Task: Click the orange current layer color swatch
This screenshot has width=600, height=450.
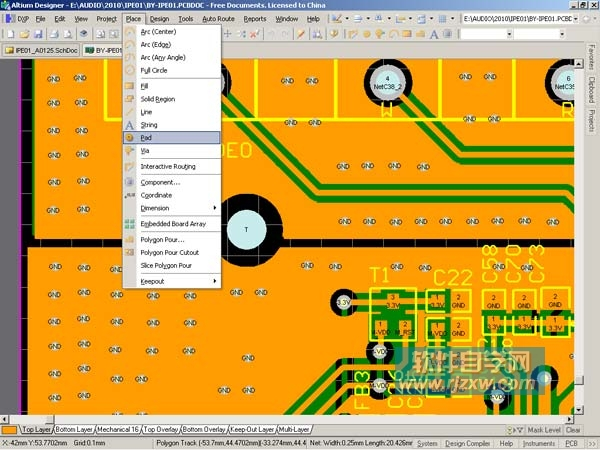Action: (10, 430)
